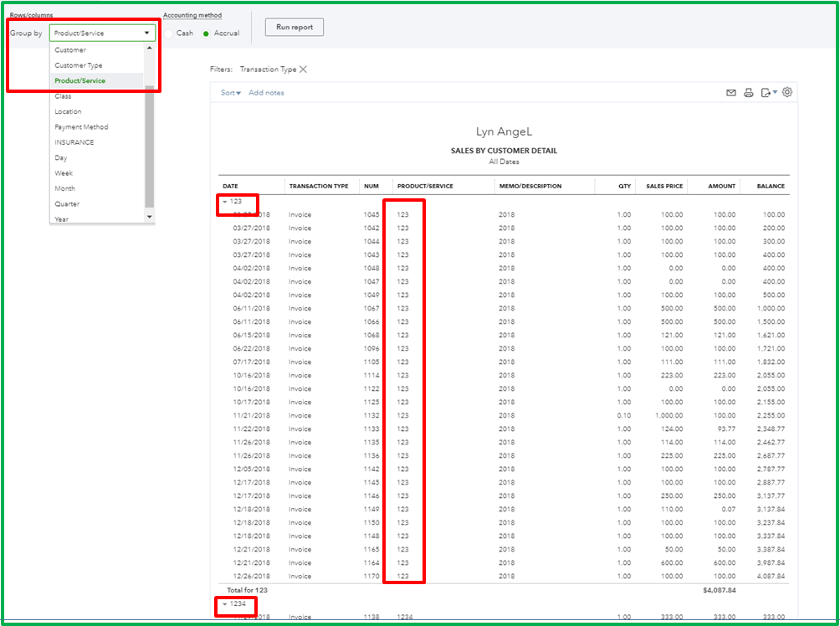The width and height of the screenshot is (840, 626).
Task: Select the Accrual accounting method
Action: point(206,33)
